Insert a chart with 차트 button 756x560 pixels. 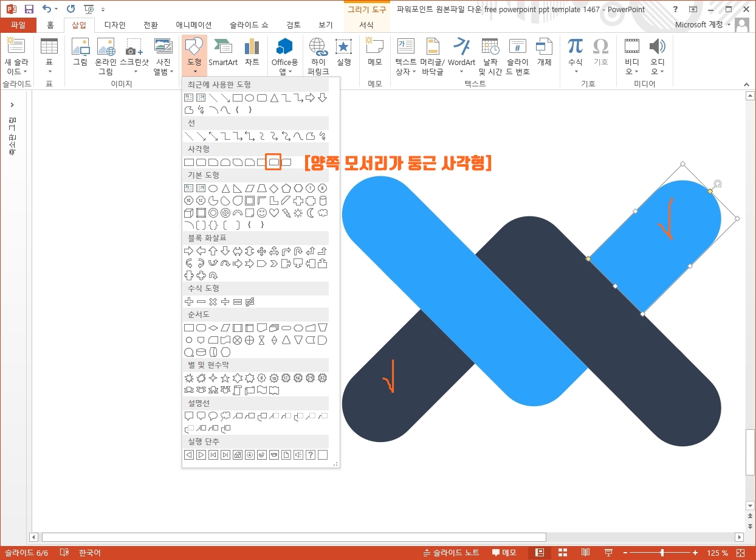(252, 52)
